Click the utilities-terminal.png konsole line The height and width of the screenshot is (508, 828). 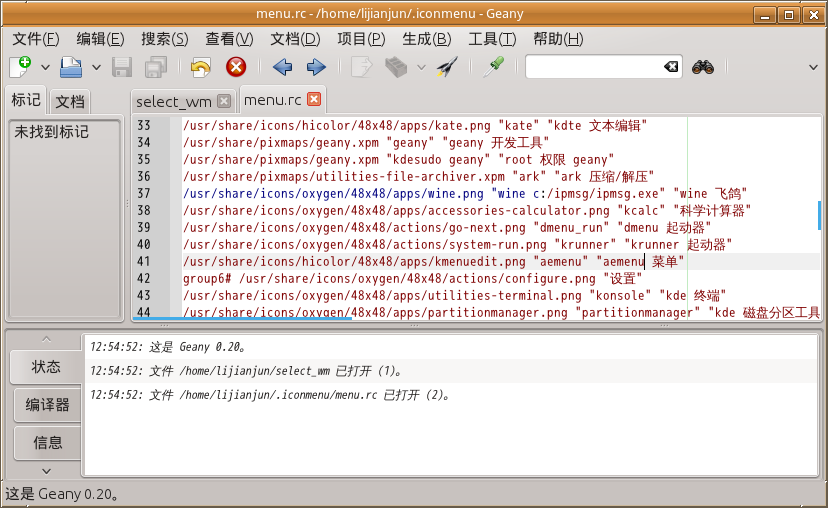455,295
